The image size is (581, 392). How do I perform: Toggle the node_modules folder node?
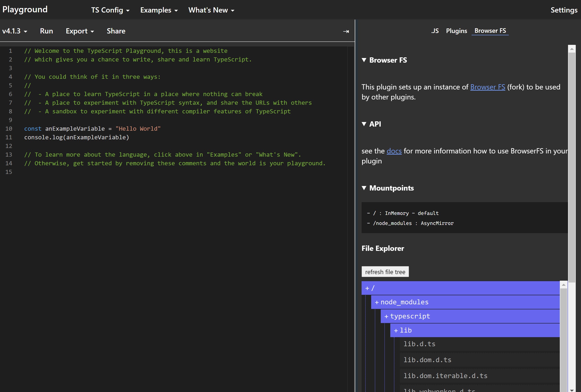[x=465, y=302]
